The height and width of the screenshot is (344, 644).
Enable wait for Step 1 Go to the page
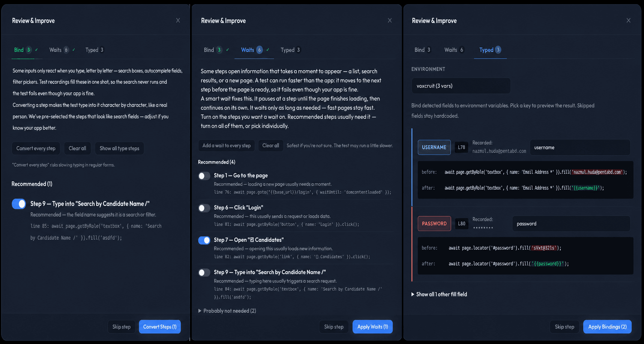point(204,176)
